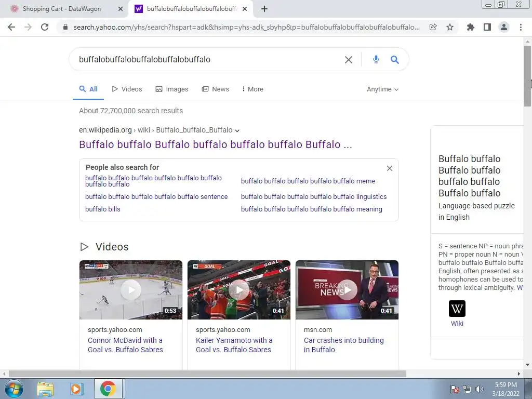Click the 'buffalo bills' suggestion
Viewport: 532px width, 399px height.
[103, 209]
